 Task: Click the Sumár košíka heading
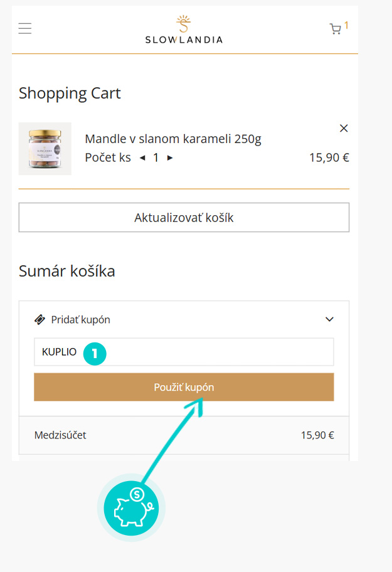coord(67,272)
